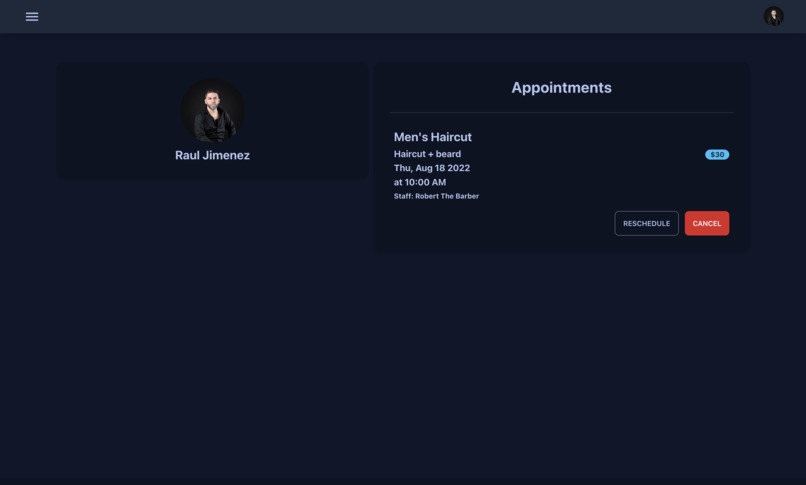Click the Men's Haircut title
The image size is (806, 485).
point(432,137)
